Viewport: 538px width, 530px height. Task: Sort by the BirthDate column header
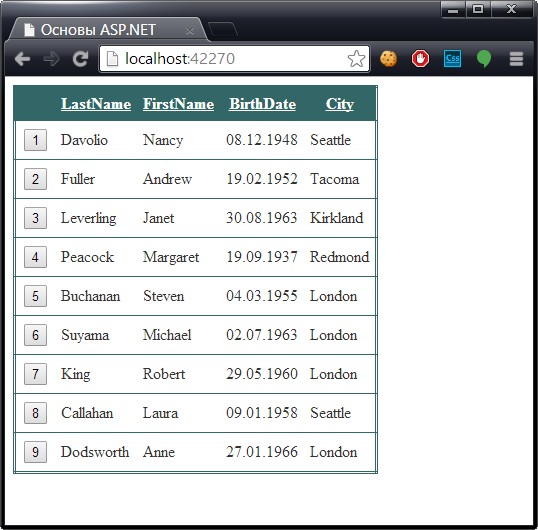coord(262,104)
